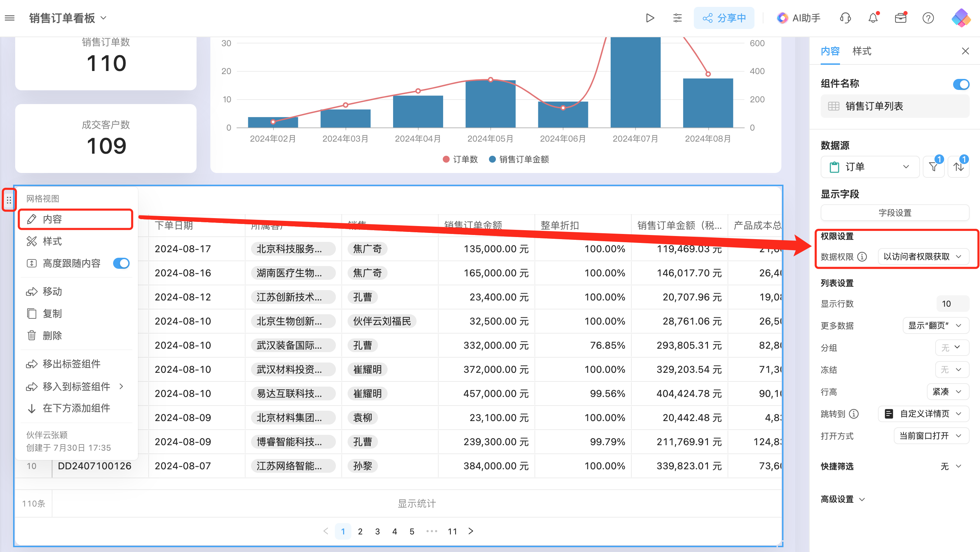The height and width of the screenshot is (552, 980).
Task: Open the hamburger navigation menu
Action: [10, 18]
